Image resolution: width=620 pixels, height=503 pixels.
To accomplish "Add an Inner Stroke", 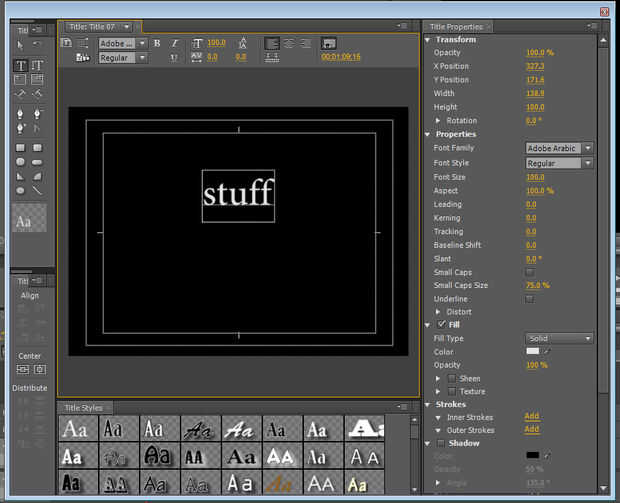I will pos(531,417).
